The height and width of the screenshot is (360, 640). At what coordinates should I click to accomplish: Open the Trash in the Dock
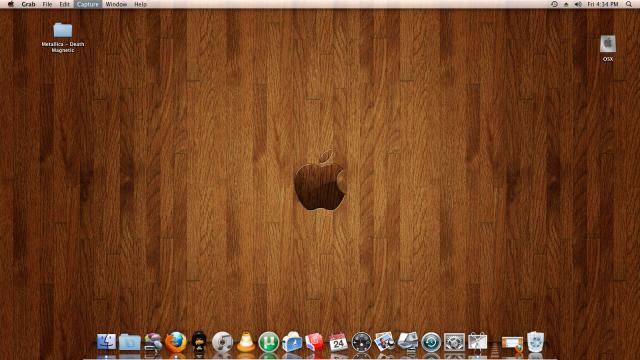tap(536, 342)
